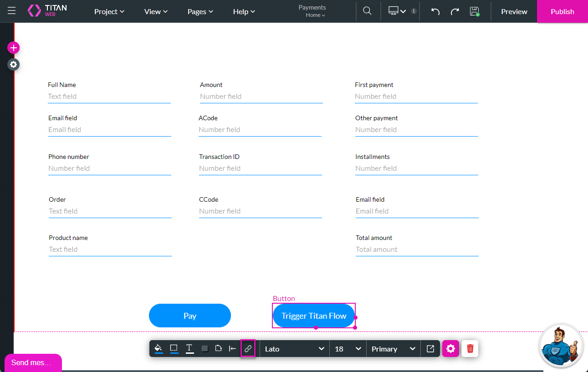Open the search magnifier tool
This screenshot has width=588, height=372.
[367, 11]
